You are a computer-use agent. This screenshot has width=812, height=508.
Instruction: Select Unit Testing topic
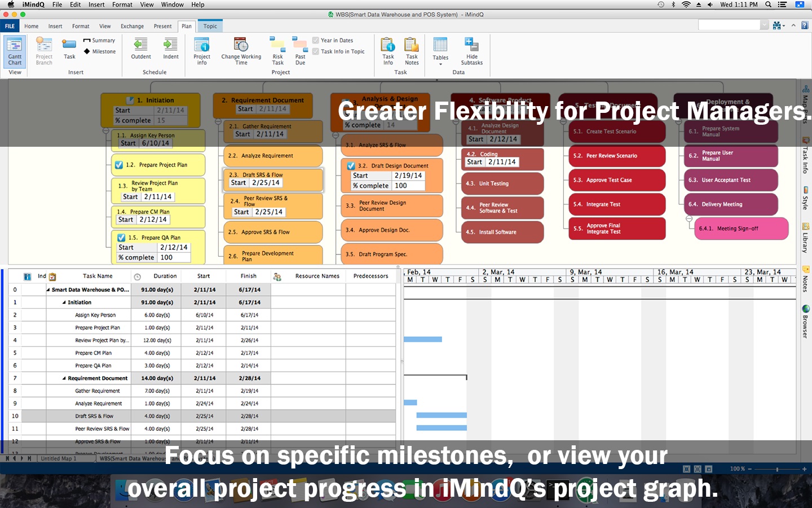point(502,183)
